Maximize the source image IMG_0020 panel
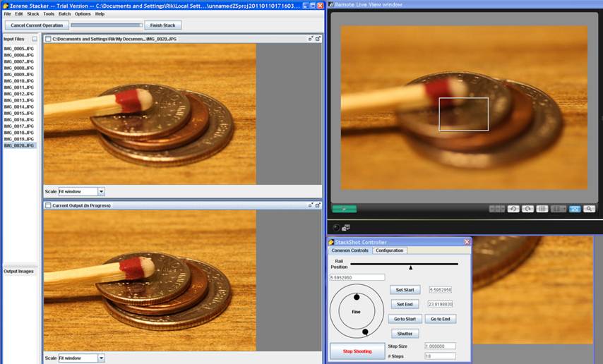603x364 pixels. pos(318,39)
